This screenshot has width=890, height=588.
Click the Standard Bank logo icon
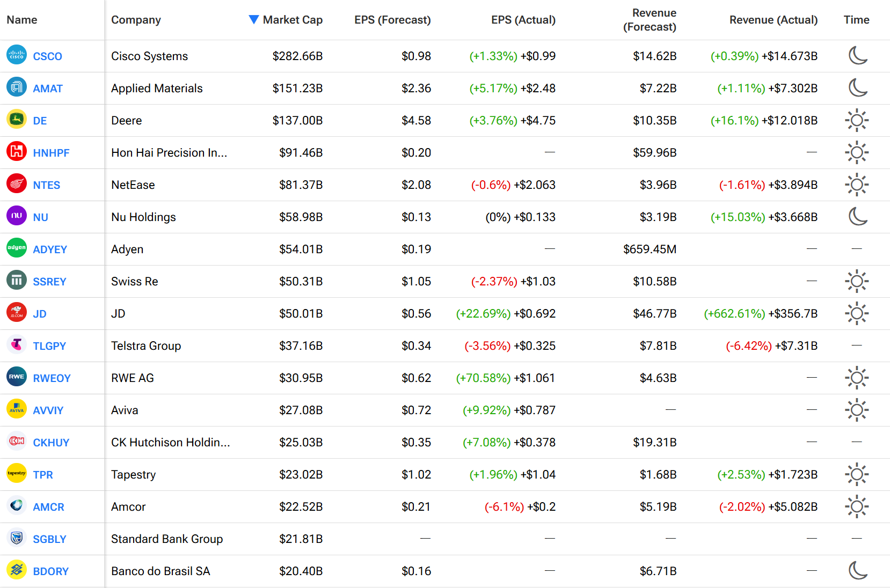tap(17, 538)
